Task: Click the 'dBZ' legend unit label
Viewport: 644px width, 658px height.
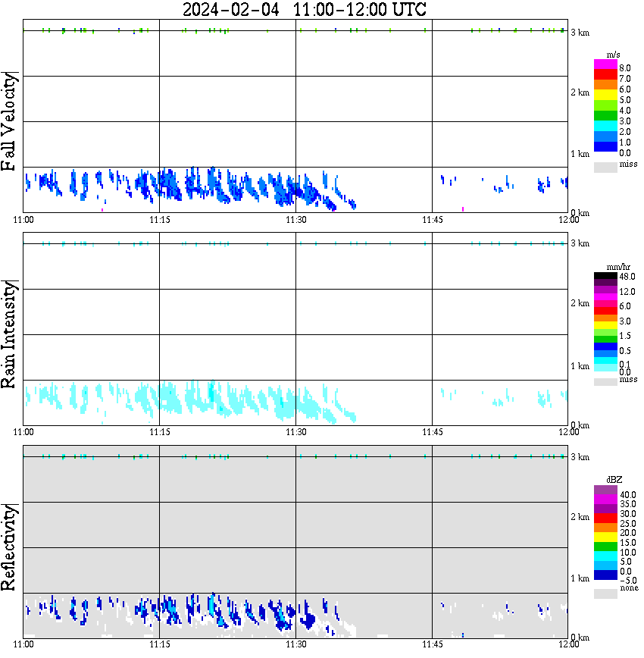Action: pos(614,480)
